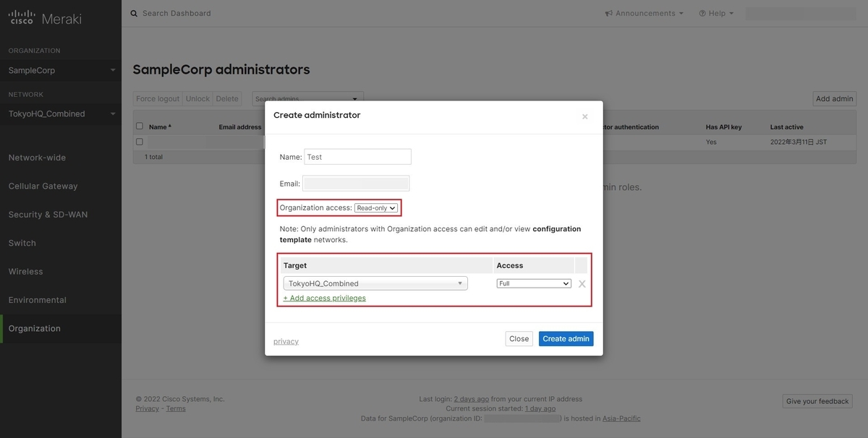Open the Security & SD-WAN menu
This screenshot has width=868, height=438.
[x=48, y=215]
